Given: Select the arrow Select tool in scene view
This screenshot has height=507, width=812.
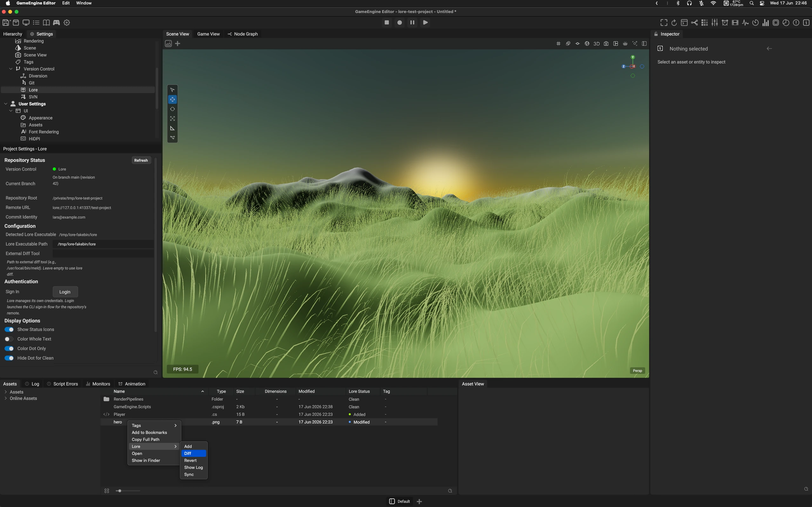Looking at the screenshot, I should (172, 90).
